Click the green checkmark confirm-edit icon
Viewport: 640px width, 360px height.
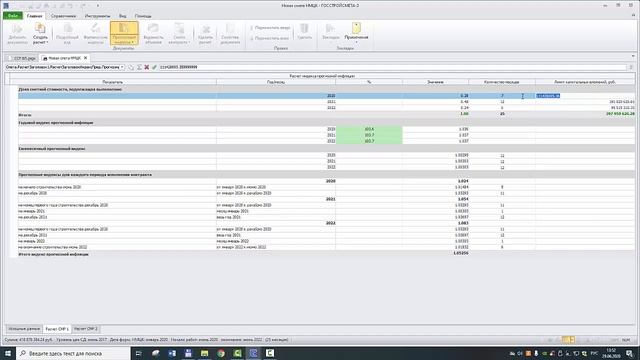pos(154,67)
